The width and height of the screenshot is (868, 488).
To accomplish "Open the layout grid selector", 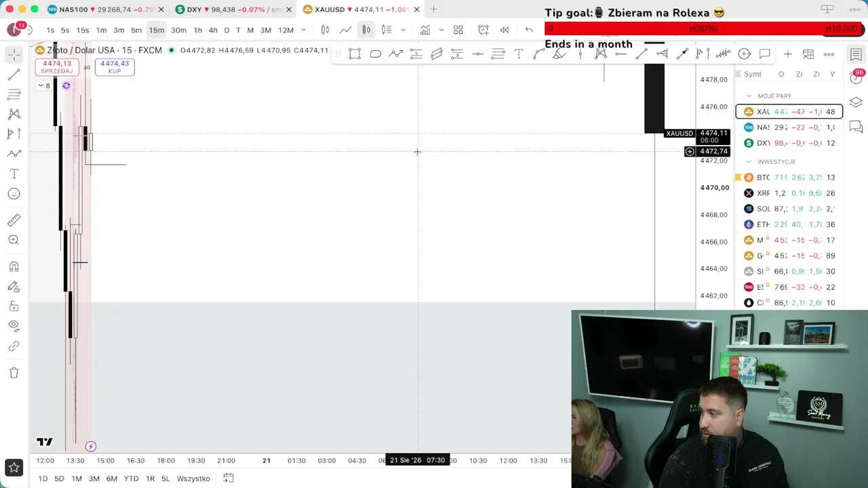I will [458, 30].
